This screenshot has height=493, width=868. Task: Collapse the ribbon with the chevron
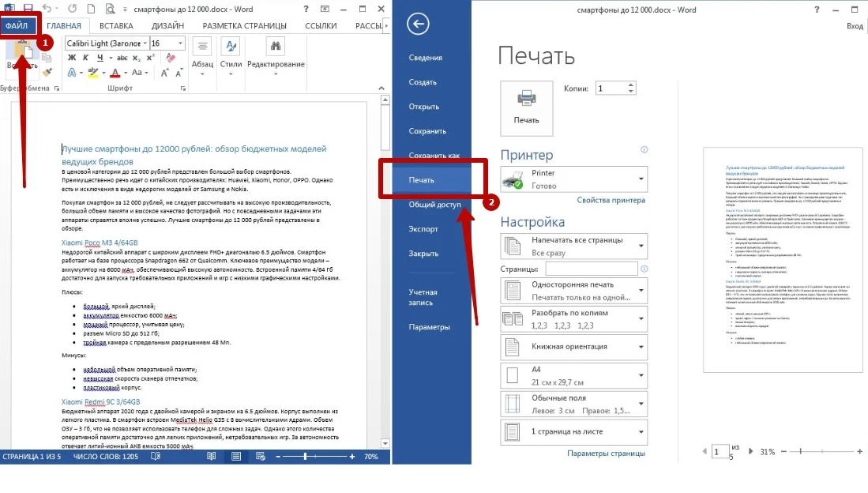tap(381, 88)
